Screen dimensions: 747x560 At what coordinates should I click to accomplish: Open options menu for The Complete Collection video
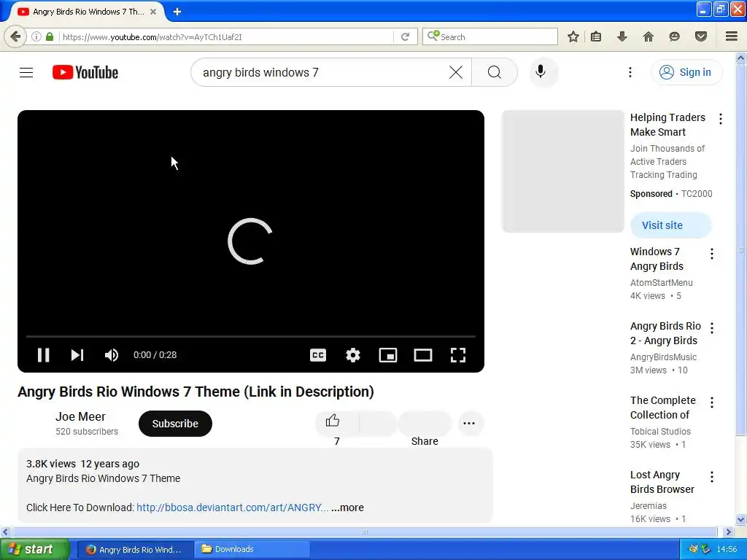[x=712, y=402]
